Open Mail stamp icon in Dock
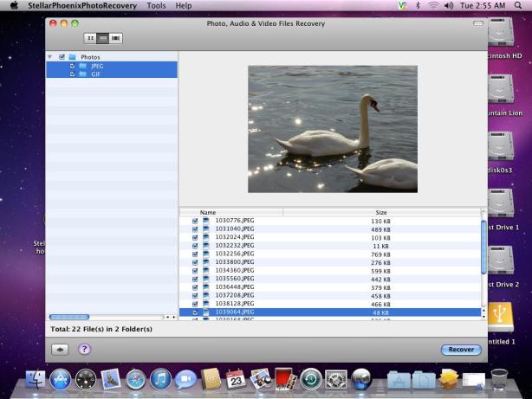Screen dimensions: 532x399 (x=111, y=379)
